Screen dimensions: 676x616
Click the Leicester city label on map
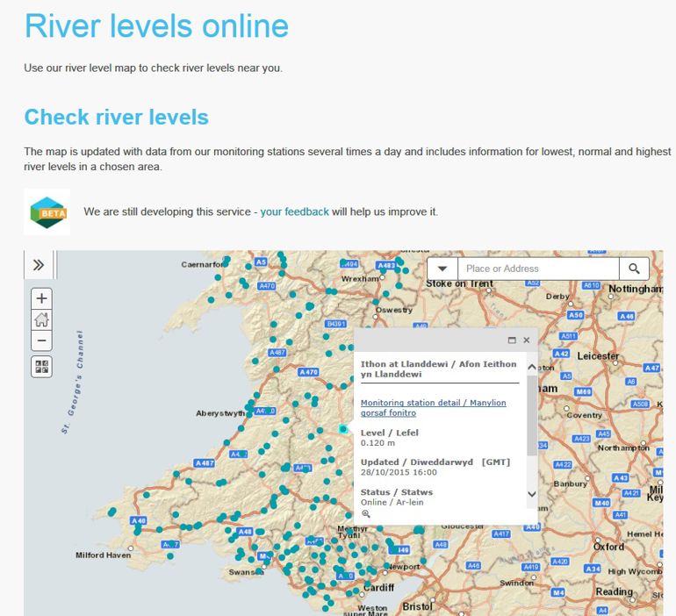click(598, 356)
